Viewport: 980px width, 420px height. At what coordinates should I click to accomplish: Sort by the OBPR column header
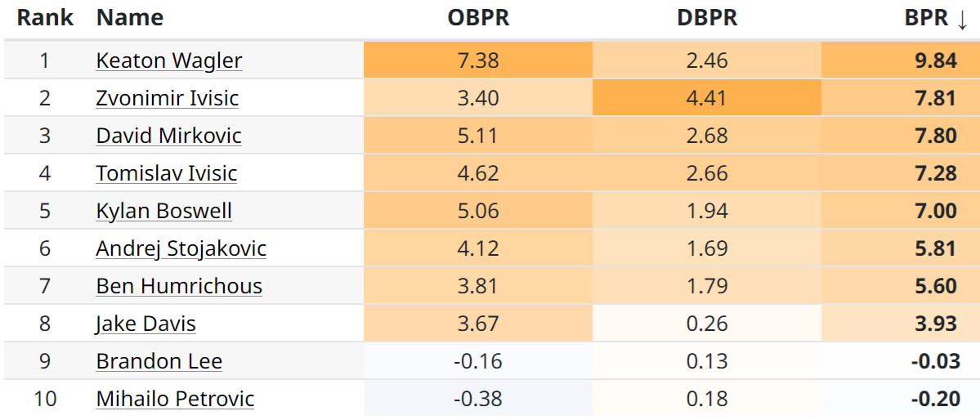click(478, 18)
